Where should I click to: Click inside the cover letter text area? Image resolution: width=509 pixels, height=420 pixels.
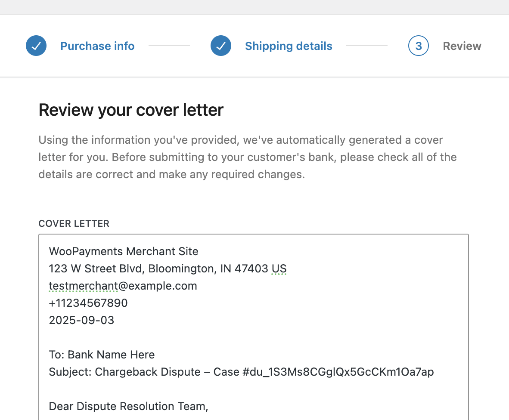pyautogui.click(x=254, y=327)
